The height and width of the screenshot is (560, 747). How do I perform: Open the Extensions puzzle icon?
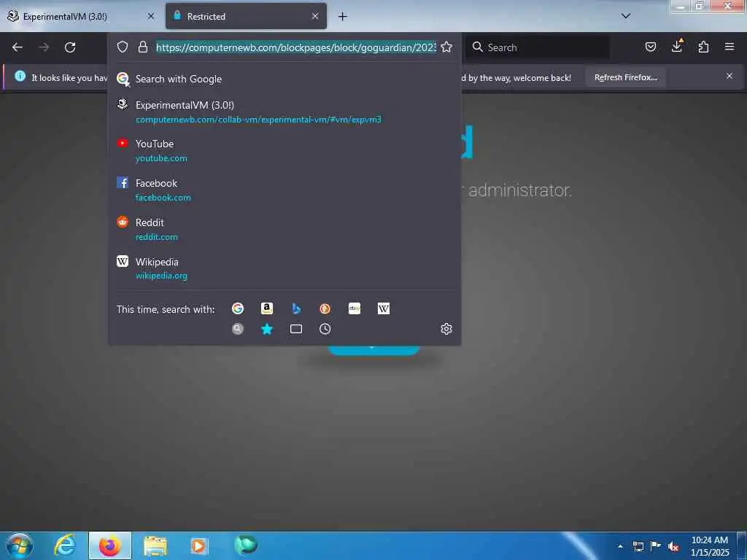(703, 47)
